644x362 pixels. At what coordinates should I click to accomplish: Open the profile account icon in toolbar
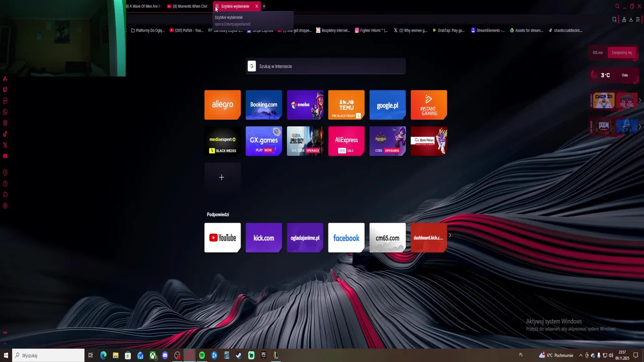pos(624,20)
